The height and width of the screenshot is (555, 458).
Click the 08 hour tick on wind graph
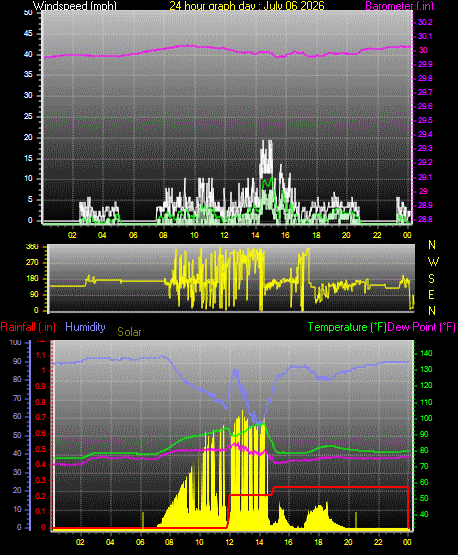pos(163,235)
